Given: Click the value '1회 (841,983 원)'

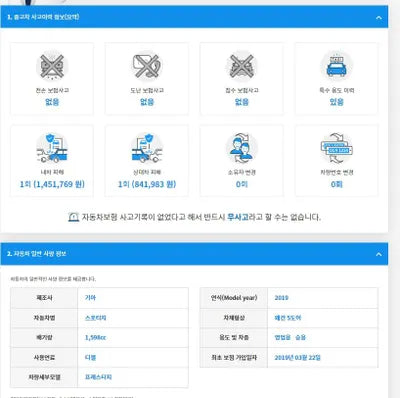Looking at the screenshot, I should click(147, 184).
